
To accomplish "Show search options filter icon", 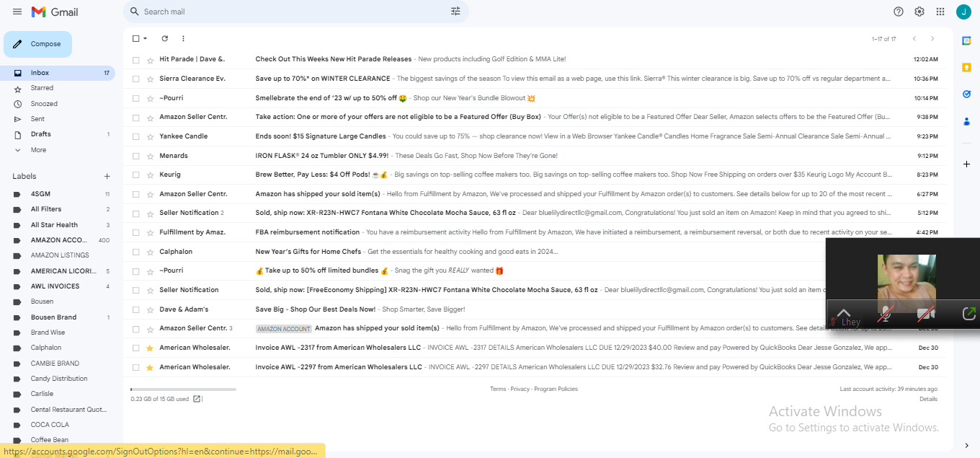I will pyautogui.click(x=455, y=12).
